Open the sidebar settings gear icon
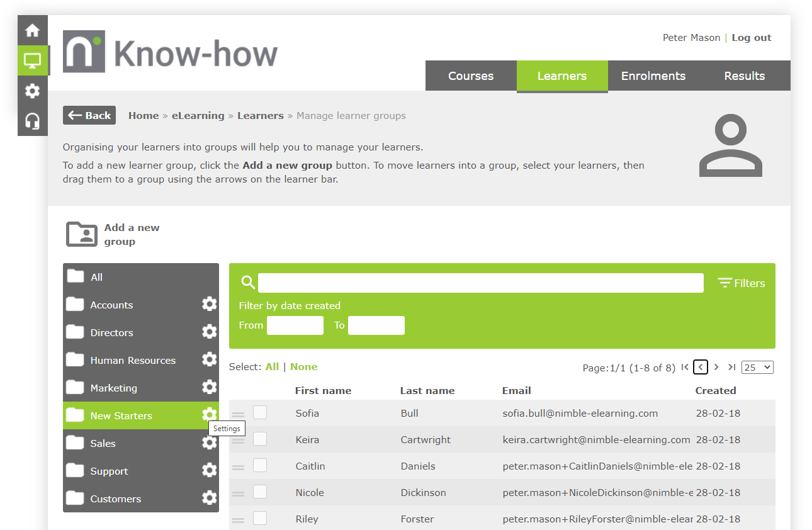The width and height of the screenshot is (812, 530). (x=32, y=91)
